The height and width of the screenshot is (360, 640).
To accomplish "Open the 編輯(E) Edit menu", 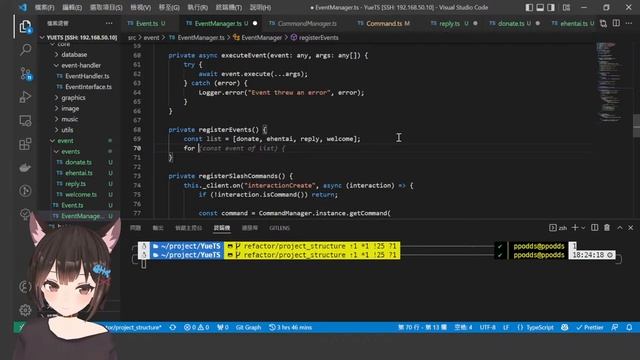I will pos(72,7).
